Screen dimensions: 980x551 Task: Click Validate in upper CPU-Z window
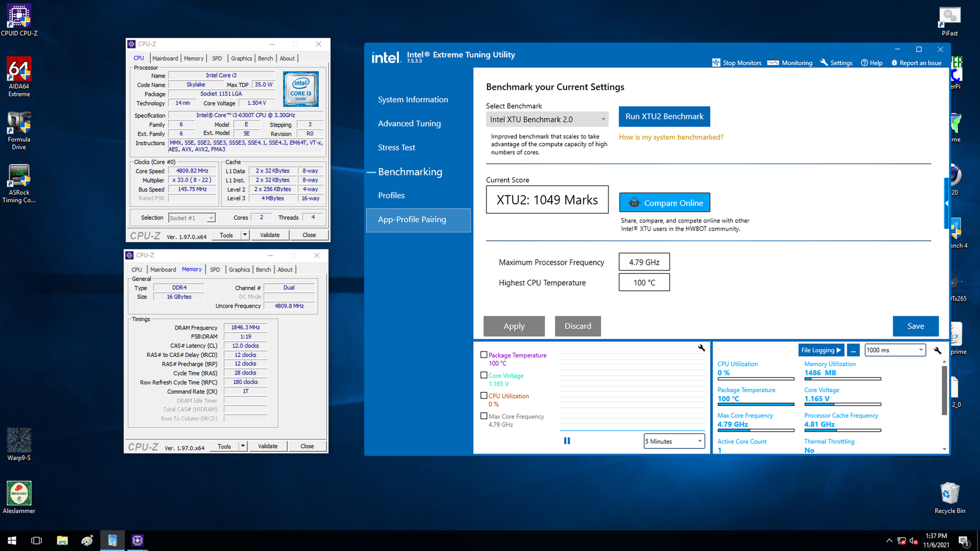point(270,235)
